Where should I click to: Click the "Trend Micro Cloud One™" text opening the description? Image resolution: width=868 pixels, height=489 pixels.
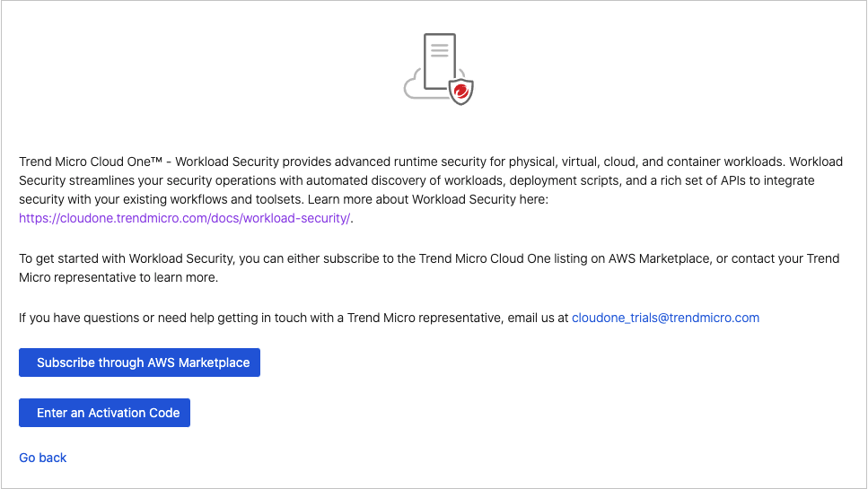tap(91, 162)
